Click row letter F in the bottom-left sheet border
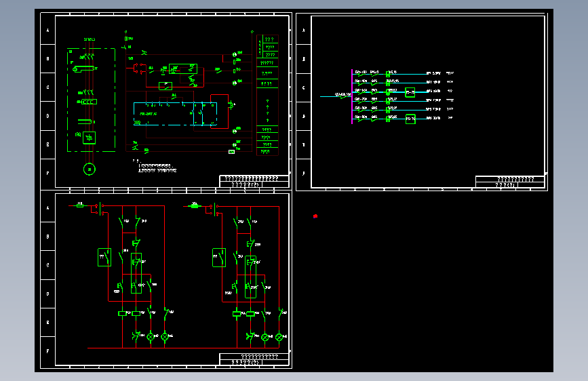588x381 pixels. [x=47, y=351]
